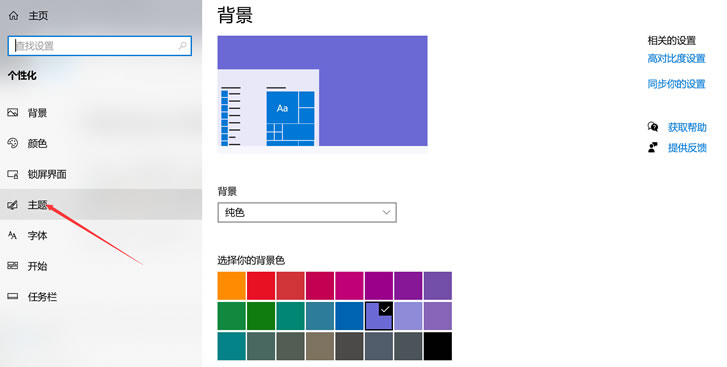Open the 同步你的设置 link
This screenshot has height=367, width=727.
coord(676,84)
